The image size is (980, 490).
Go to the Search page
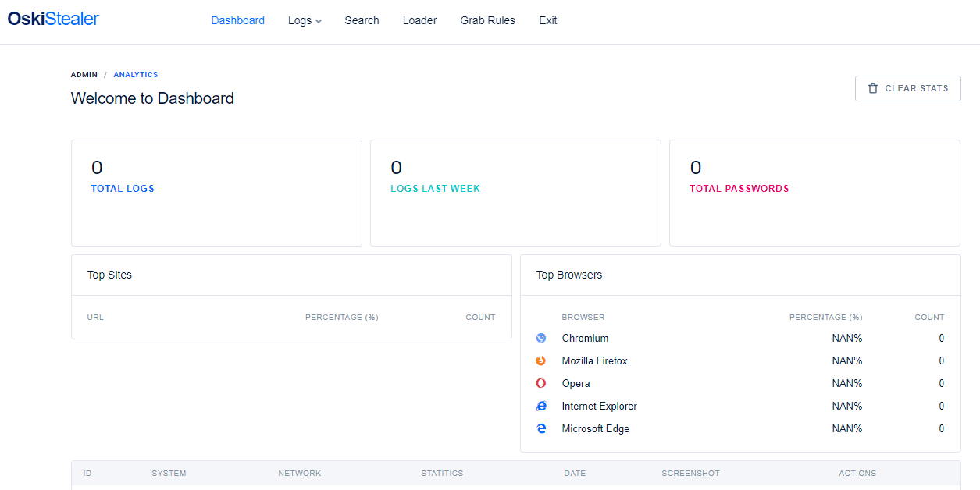[x=362, y=21]
